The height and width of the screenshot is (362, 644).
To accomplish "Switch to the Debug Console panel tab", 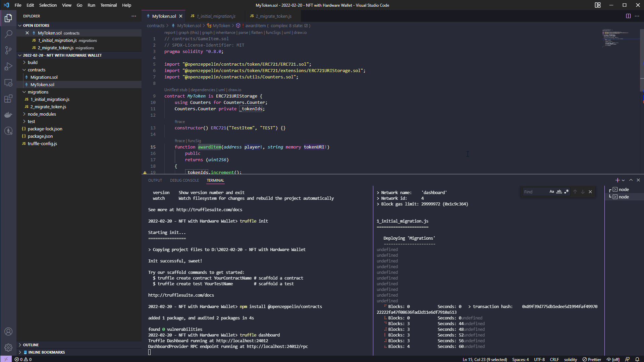I will (184, 180).
